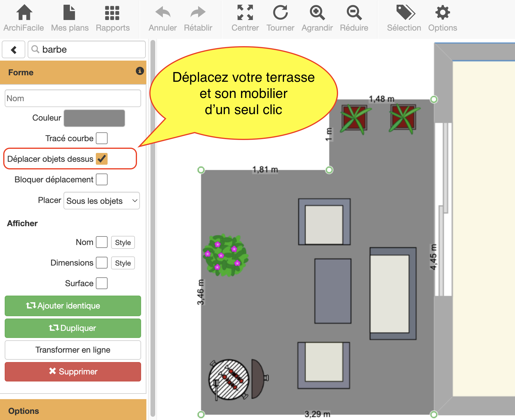Open Mes plans document icon
This screenshot has height=420, width=515.
tap(69, 13)
